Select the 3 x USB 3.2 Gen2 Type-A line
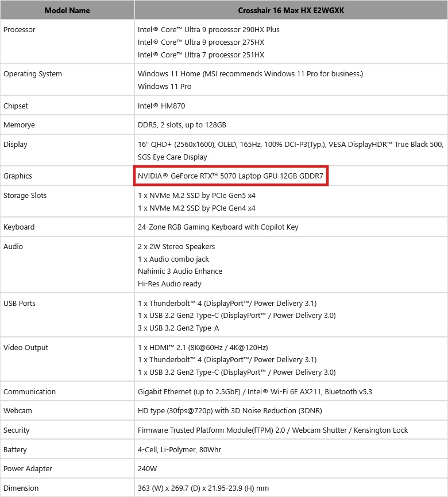The width and height of the screenshot is (448, 497). point(178,328)
